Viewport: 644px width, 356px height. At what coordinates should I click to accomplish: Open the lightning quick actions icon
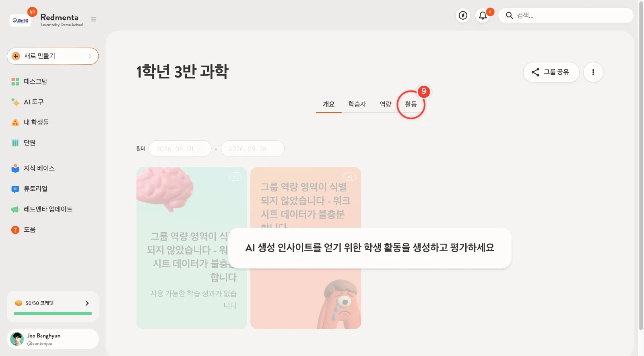click(x=463, y=16)
